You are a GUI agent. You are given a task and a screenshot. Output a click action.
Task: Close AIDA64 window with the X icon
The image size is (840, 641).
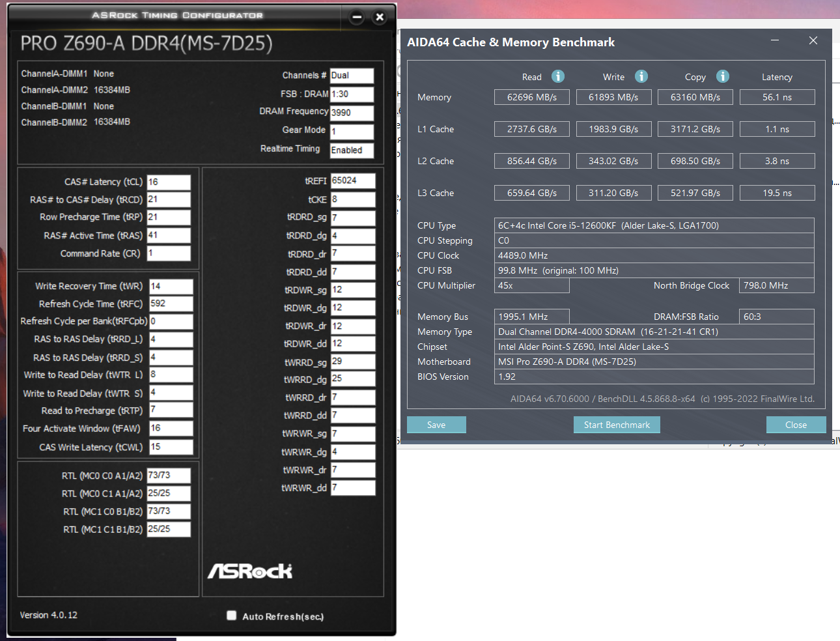coord(813,40)
